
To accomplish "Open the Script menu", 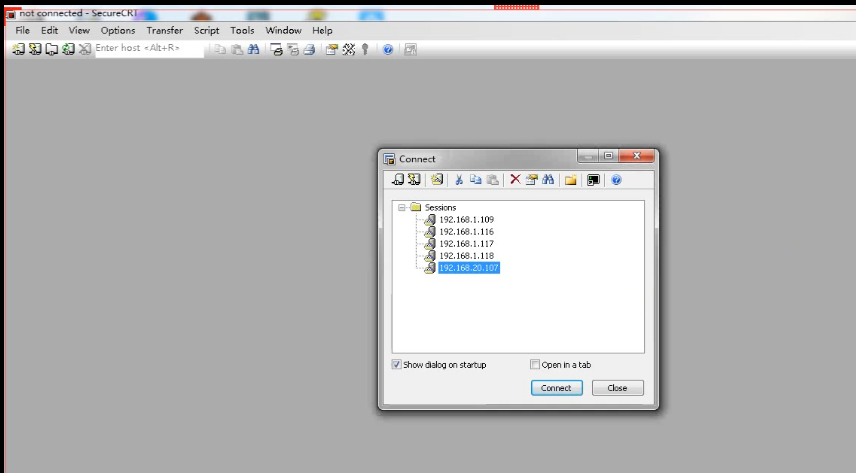I will coord(206,31).
